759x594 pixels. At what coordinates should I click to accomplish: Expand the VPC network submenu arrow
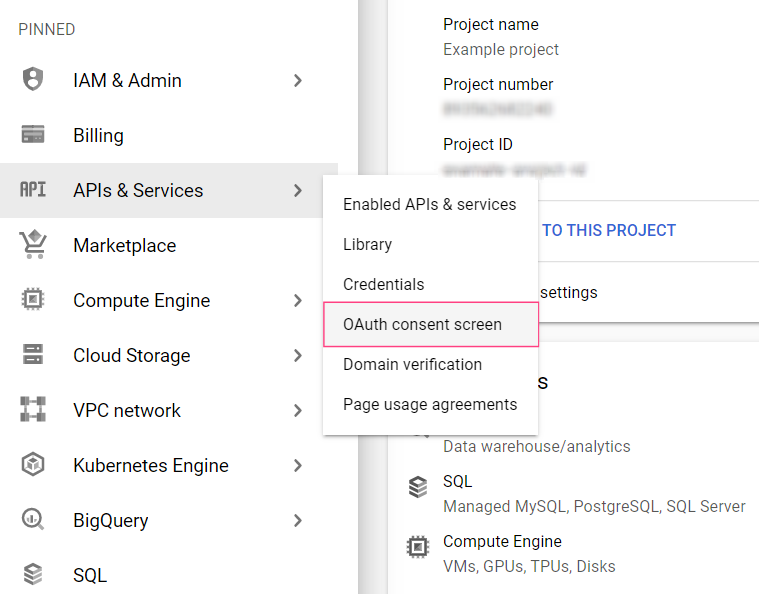tap(298, 411)
